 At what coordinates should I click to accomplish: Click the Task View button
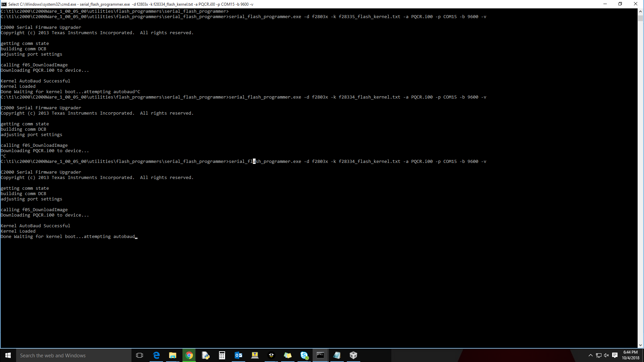(x=140, y=355)
